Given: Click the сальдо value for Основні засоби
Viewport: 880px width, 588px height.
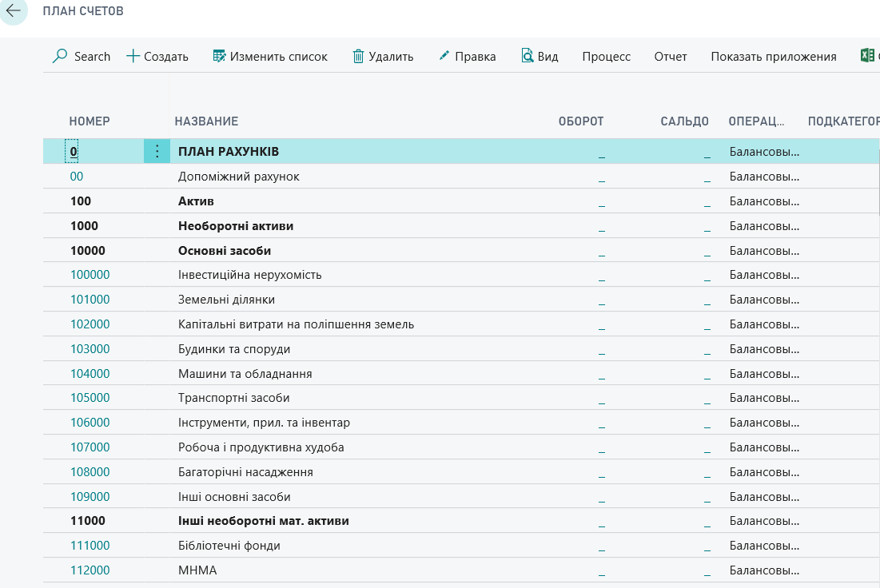Looking at the screenshot, I should pyautogui.click(x=707, y=252).
